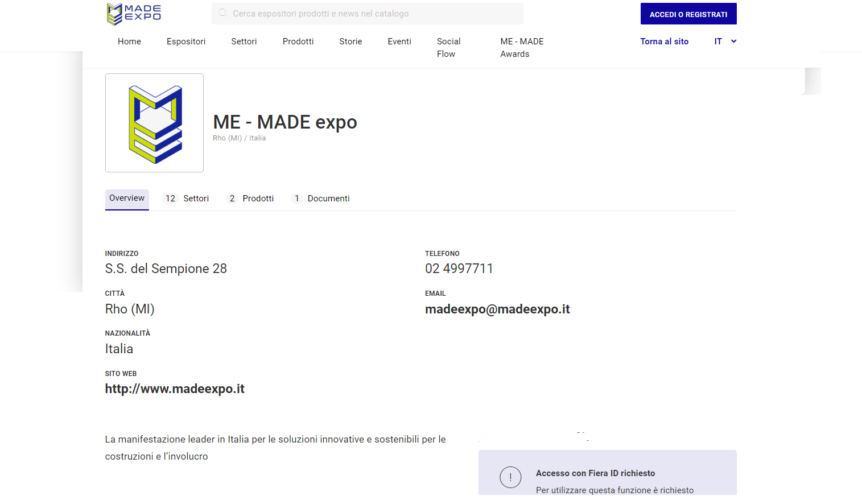Open the IT language dropdown
862x504 pixels.
pyautogui.click(x=725, y=42)
